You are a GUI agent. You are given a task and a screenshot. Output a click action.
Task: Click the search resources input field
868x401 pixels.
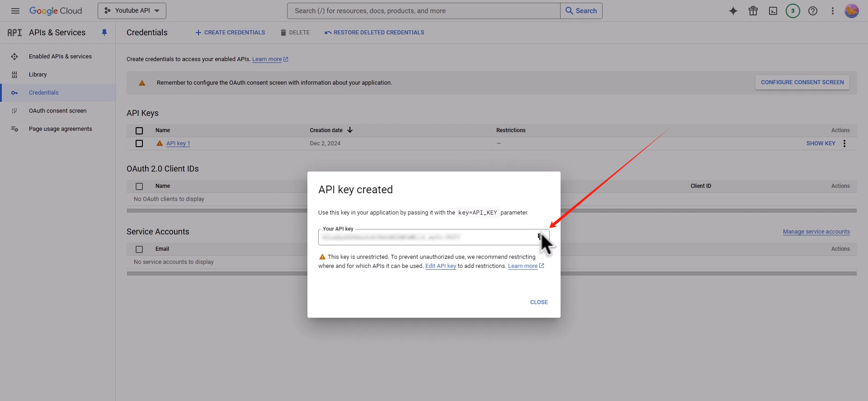(423, 11)
